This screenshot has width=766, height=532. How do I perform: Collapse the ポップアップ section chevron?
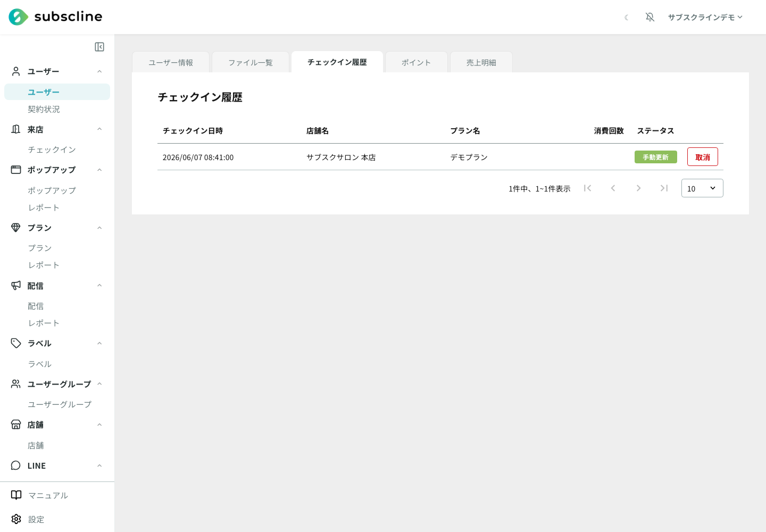point(99,170)
